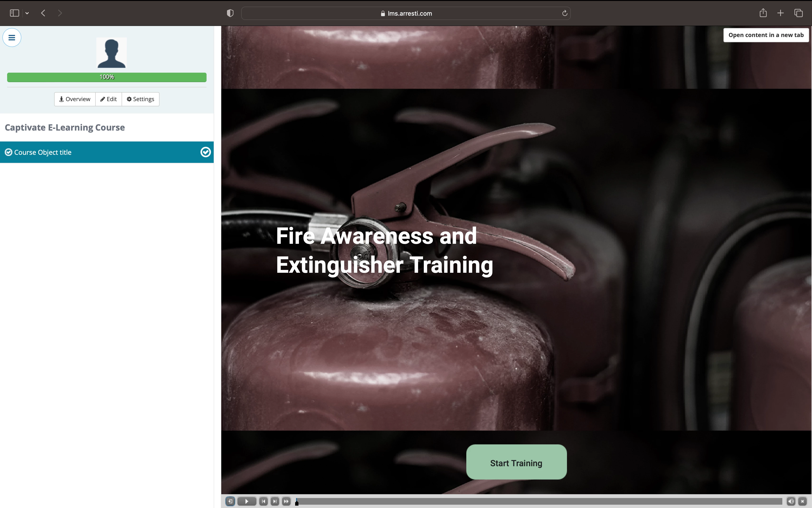Click the playbar progress slider track
This screenshot has width=812, height=508.
point(538,501)
